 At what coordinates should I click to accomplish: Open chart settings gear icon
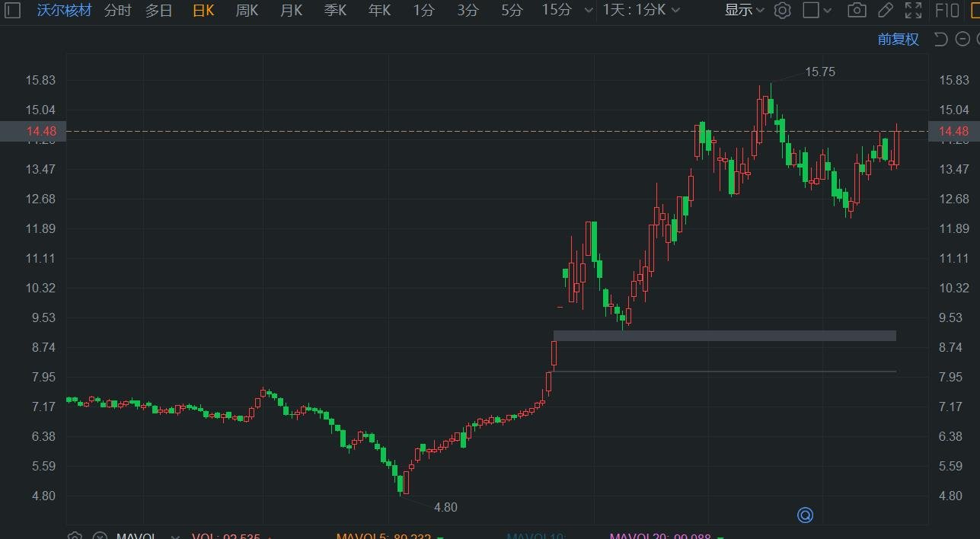point(782,11)
